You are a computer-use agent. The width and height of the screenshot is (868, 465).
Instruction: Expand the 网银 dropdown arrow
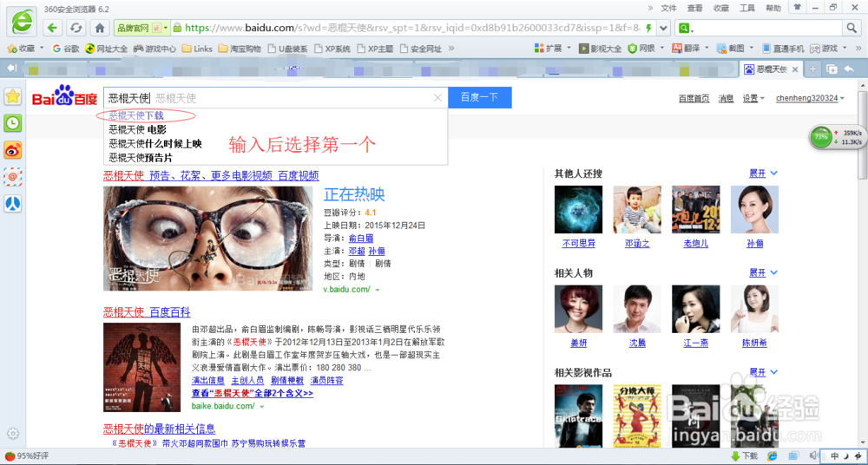point(662,49)
